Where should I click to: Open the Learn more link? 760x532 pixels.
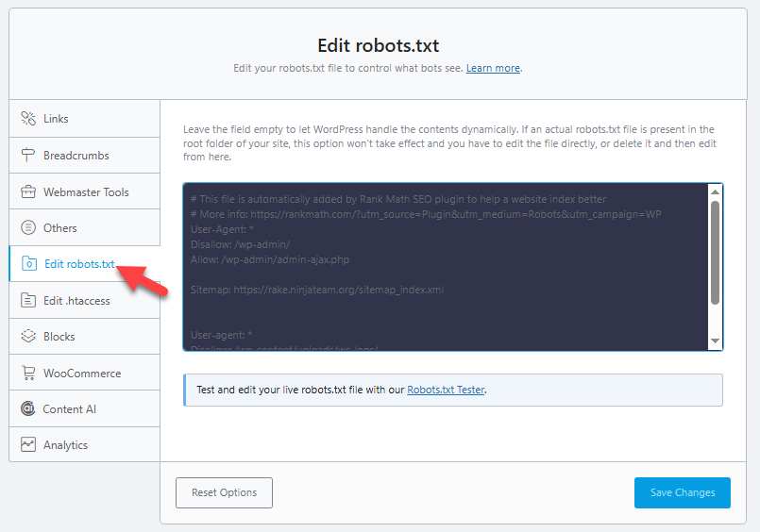(x=493, y=68)
